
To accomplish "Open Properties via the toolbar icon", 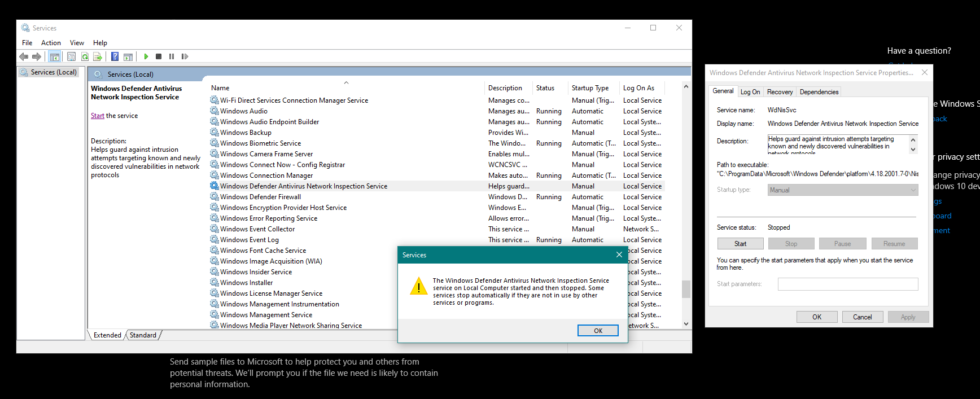I will [71, 56].
